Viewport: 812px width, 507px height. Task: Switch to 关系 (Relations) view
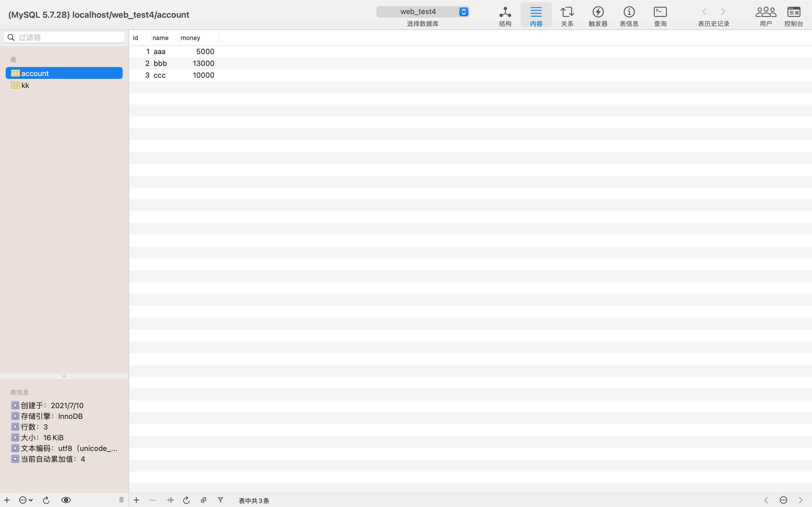(x=567, y=16)
